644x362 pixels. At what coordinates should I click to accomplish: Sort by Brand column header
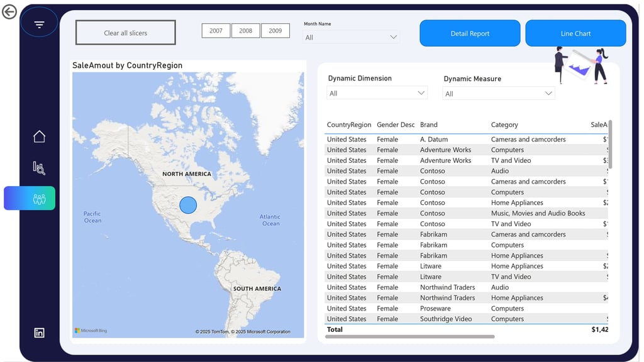[429, 125]
